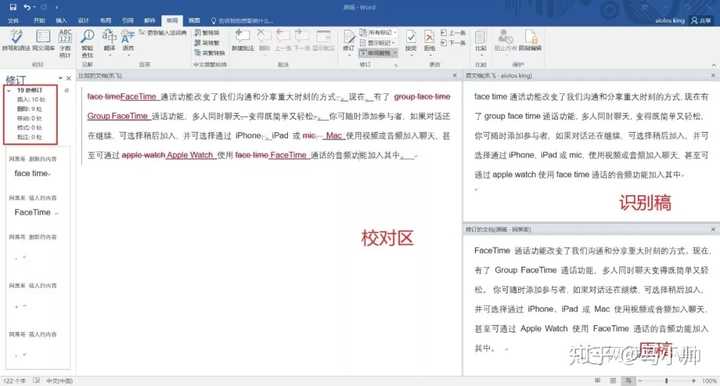Viewport: 720px width, 386px height.
Task: Open the Compare documents tool
Action: coord(481,40)
